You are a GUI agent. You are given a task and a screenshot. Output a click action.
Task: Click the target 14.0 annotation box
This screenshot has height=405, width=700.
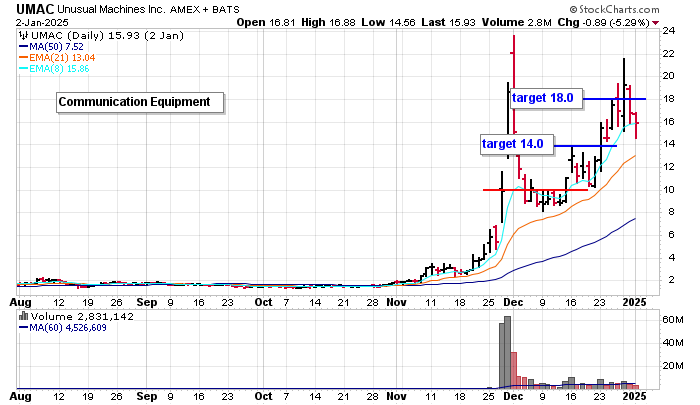(x=517, y=144)
